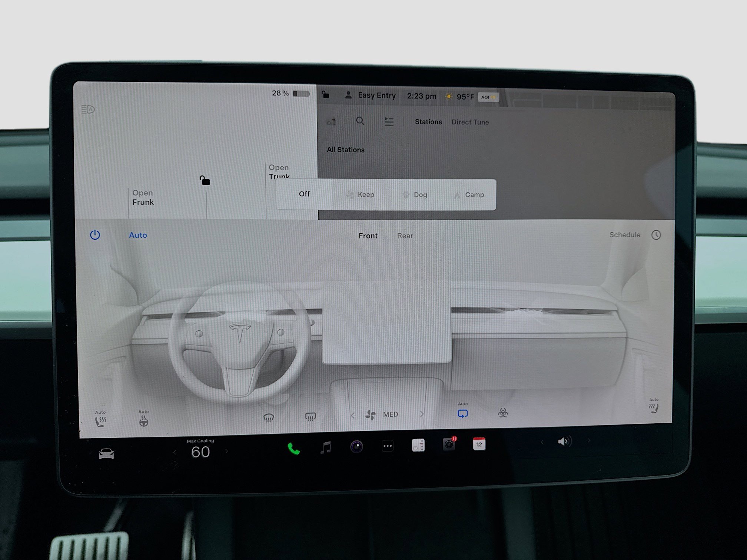Switch to the Direct Tune tab
The width and height of the screenshot is (747, 560).
(x=470, y=122)
